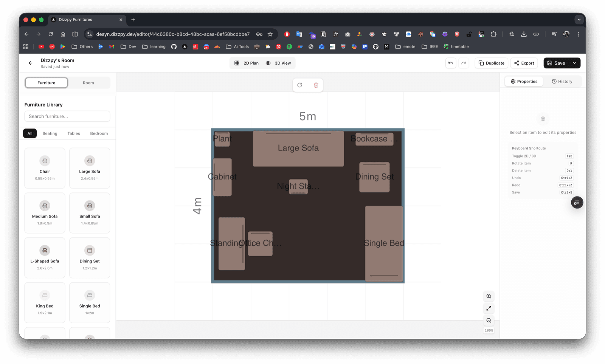The image size is (605, 364).
Task: Open the emote bookmarks folder
Action: 405,47
